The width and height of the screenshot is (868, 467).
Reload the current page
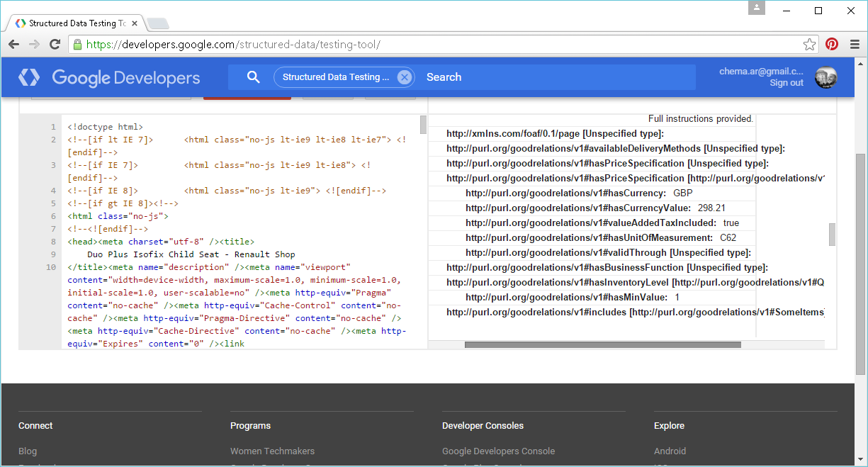[x=55, y=45]
